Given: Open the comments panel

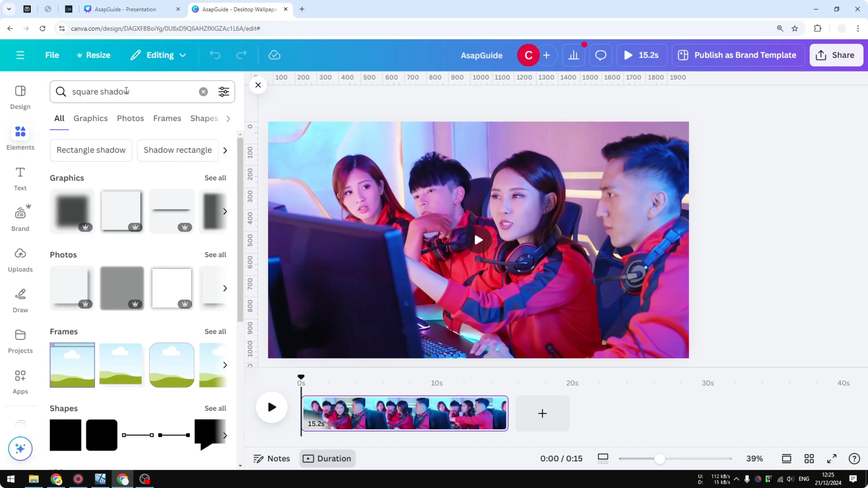Looking at the screenshot, I should tap(601, 55).
